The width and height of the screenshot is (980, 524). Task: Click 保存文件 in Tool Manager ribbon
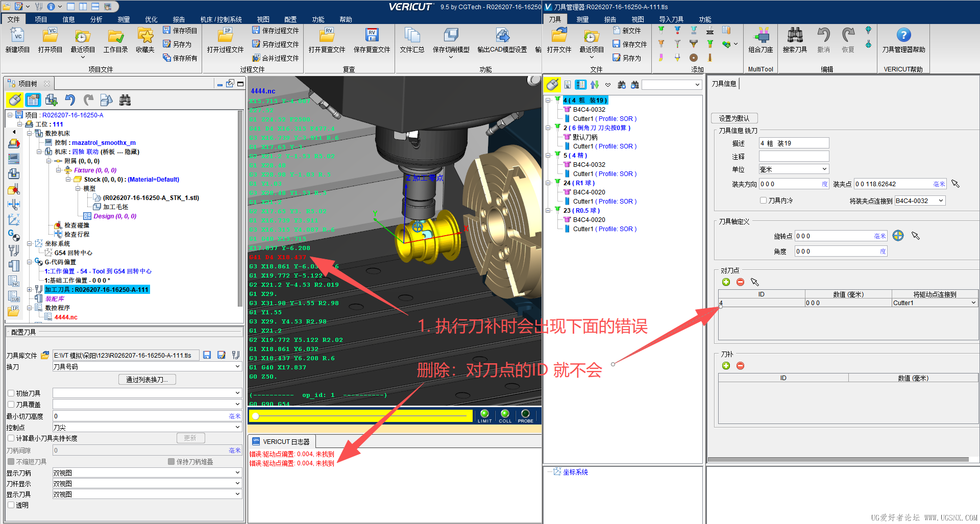(x=629, y=44)
